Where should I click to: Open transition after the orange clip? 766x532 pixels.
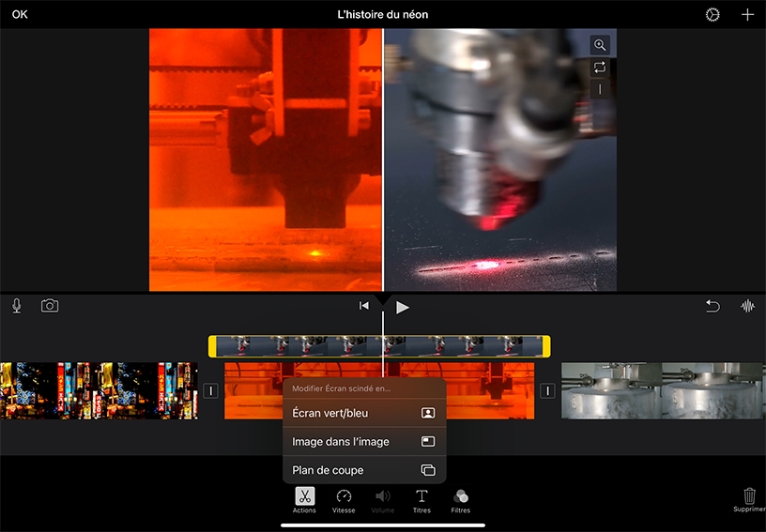(x=547, y=390)
